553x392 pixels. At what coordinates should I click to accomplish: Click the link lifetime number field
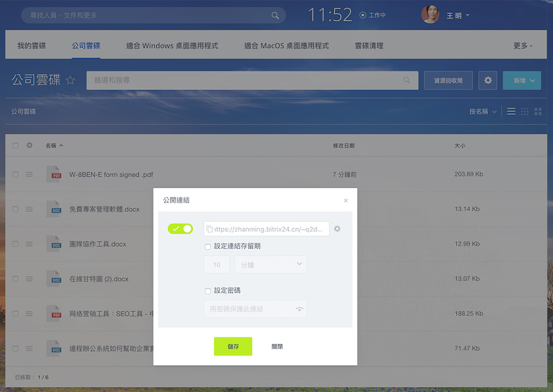pyautogui.click(x=216, y=265)
